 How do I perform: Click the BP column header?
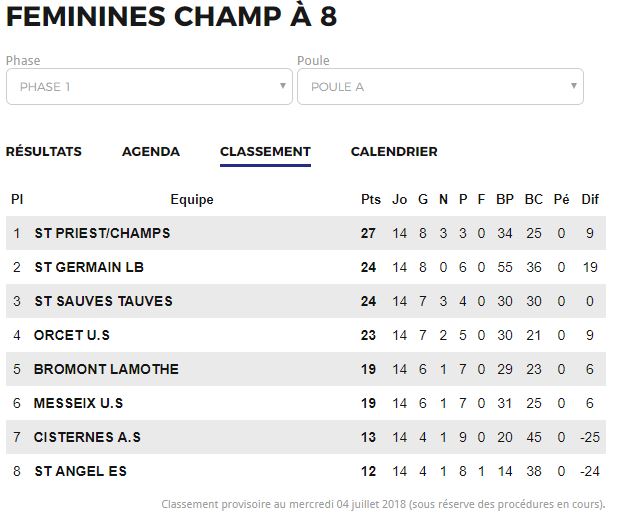[x=505, y=199]
